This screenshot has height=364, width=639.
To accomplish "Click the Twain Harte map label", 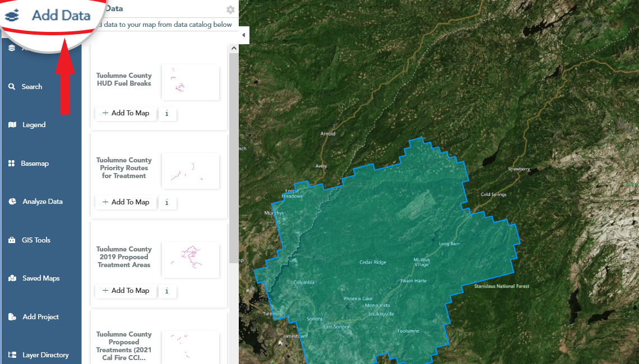I will point(413,281).
